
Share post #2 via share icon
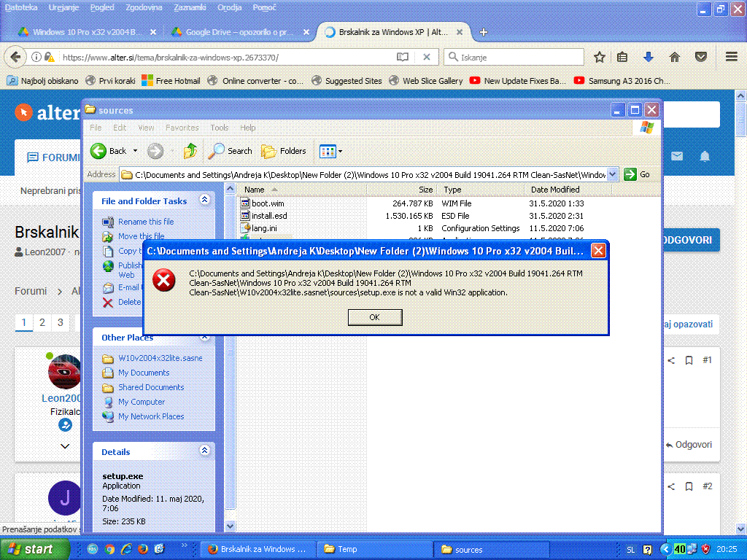pyautogui.click(x=671, y=486)
